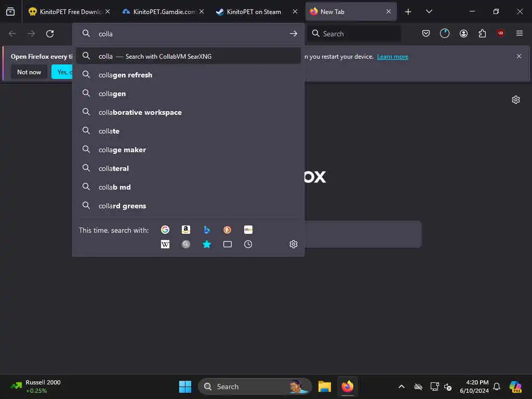532x399 pixels.
Task: Open the Learn more link
Action: (393, 57)
